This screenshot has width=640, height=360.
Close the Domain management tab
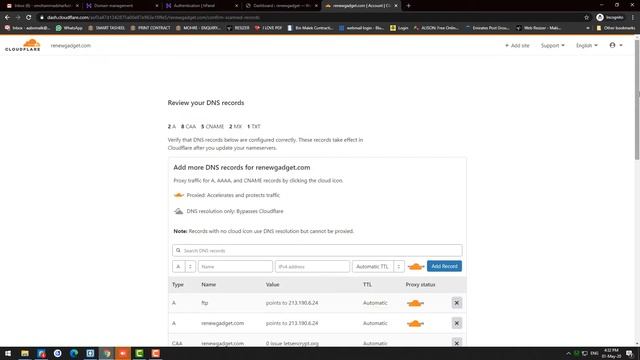(157, 6)
